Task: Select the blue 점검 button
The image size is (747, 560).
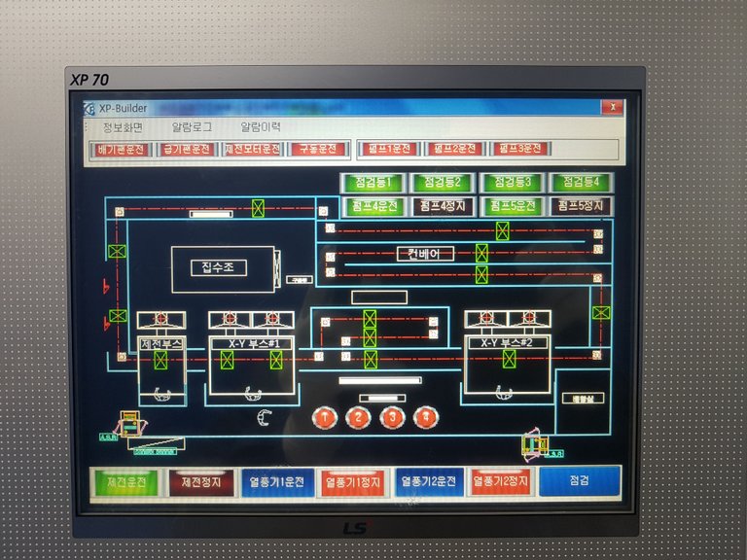Action: 580,480
